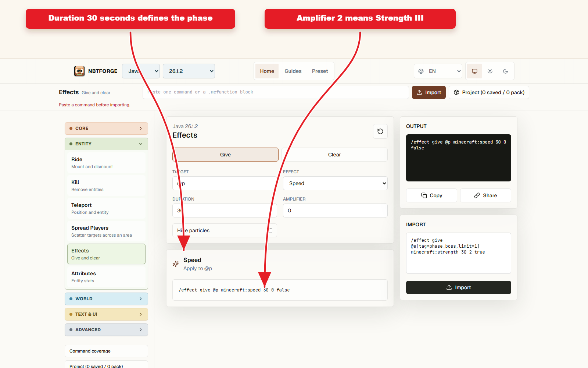
Task: Open the 26.1.2 version dropdown
Action: pyautogui.click(x=189, y=71)
